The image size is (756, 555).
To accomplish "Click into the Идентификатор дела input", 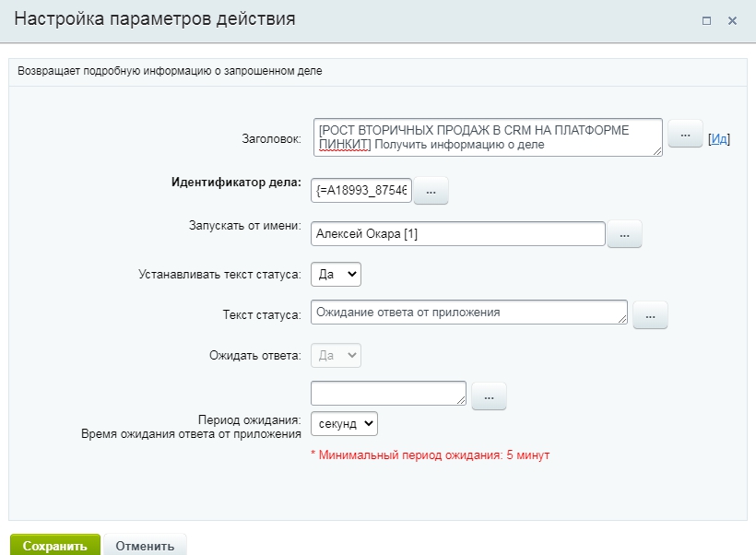I will point(362,191).
